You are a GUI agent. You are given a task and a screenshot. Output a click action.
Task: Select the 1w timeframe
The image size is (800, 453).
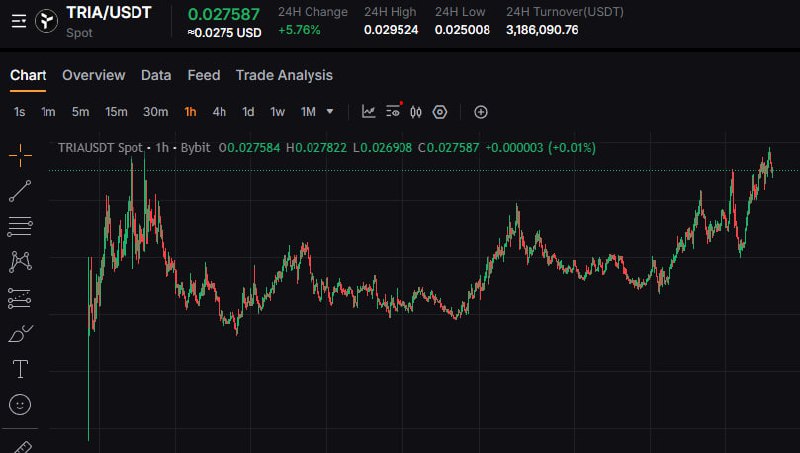click(x=277, y=112)
